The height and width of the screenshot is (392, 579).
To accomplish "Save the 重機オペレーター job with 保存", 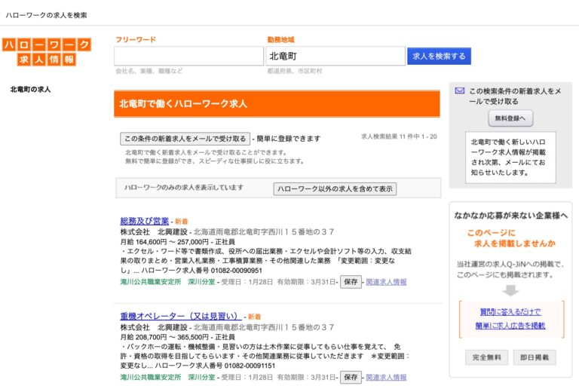I will pyautogui.click(x=351, y=377).
